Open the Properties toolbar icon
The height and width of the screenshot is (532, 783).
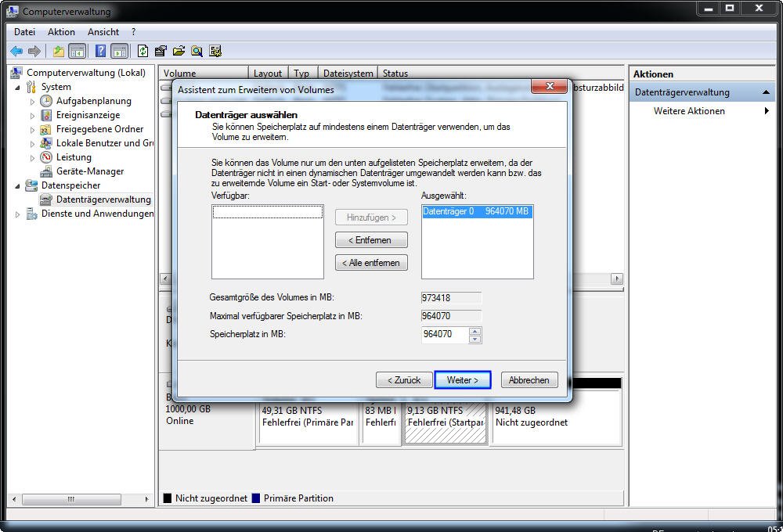(x=161, y=51)
